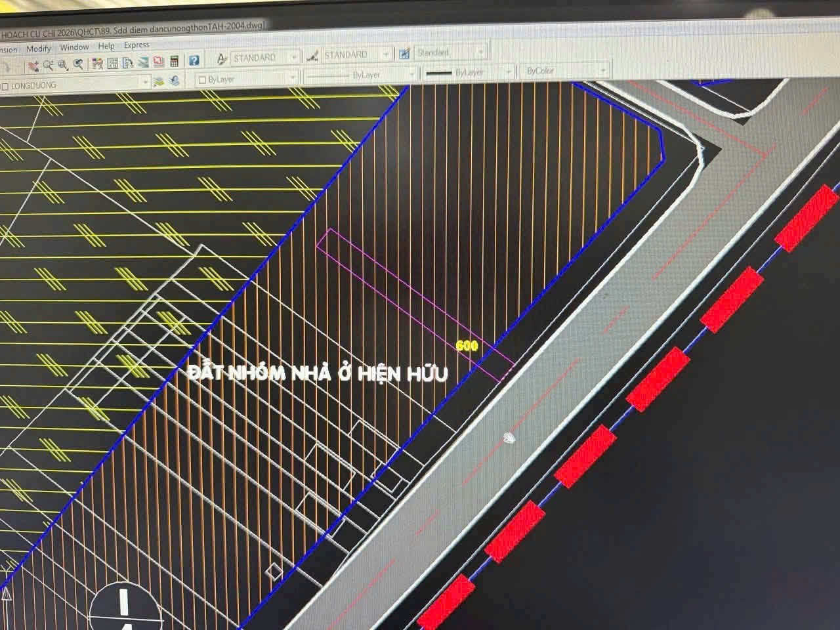840x630 pixels.
Task: Click the Layer Previous icon
Action: point(174,81)
